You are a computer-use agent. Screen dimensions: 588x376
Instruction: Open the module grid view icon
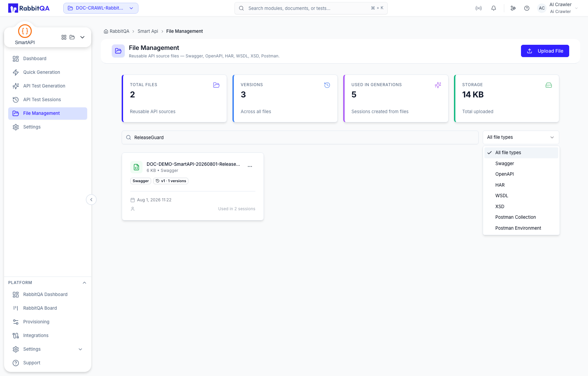click(x=64, y=37)
